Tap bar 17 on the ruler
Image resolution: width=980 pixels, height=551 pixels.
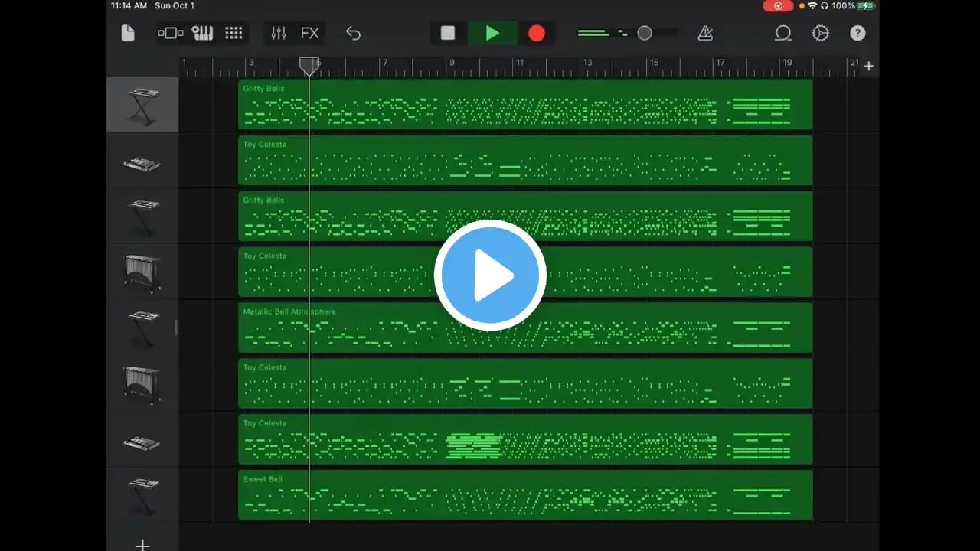720,63
